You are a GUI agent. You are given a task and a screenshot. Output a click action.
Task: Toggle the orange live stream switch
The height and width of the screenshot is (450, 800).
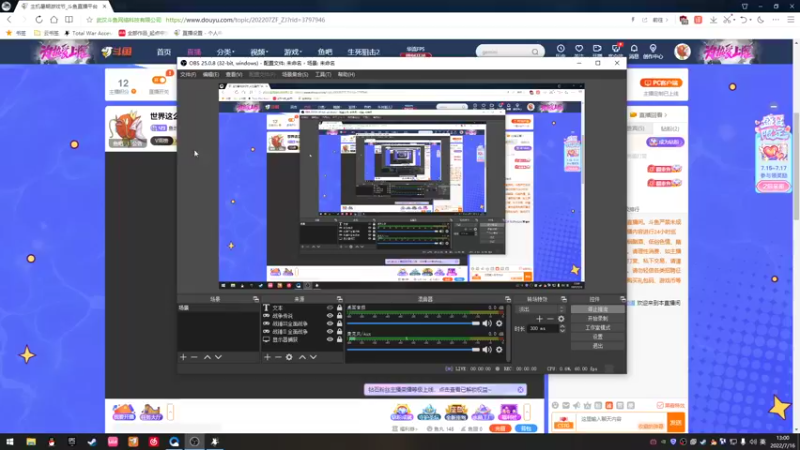point(159,80)
